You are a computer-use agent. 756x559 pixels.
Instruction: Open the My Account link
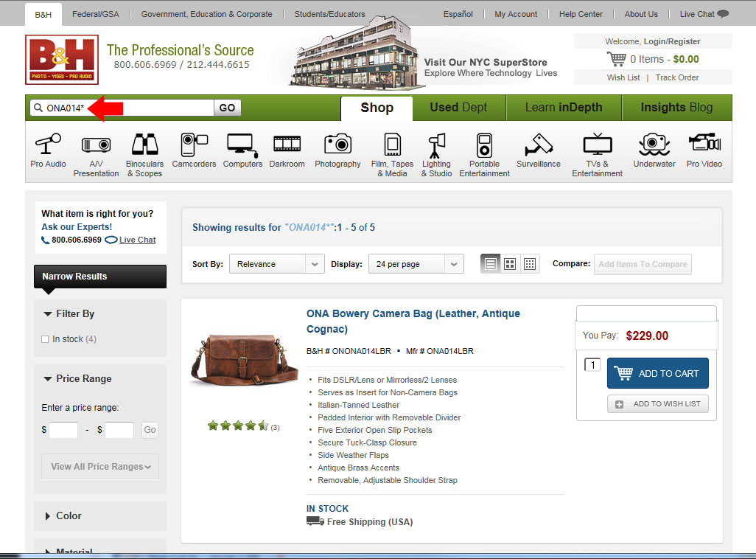point(515,14)
